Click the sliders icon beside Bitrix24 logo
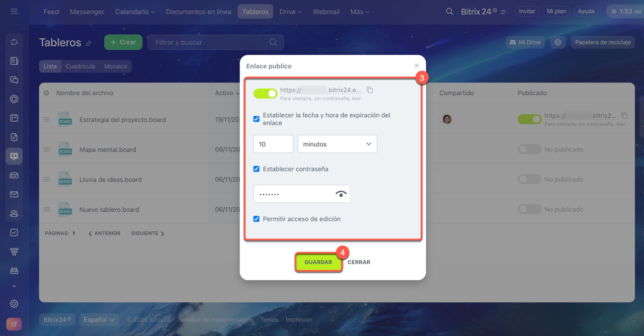This screenshot has width=644, height=336. coord(503,12)
